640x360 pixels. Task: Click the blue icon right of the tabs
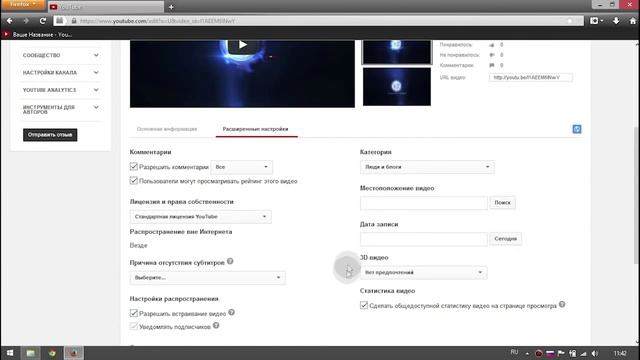click(577, 129)
